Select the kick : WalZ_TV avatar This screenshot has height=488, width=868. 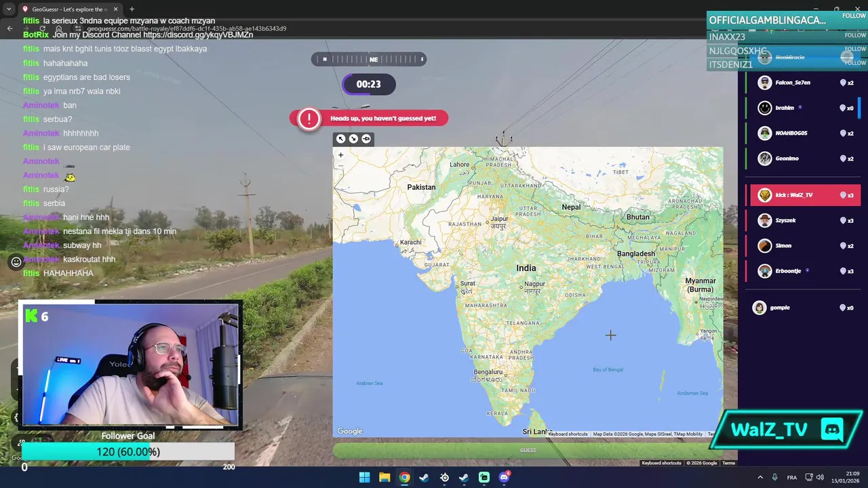click(x=765, y=195)
